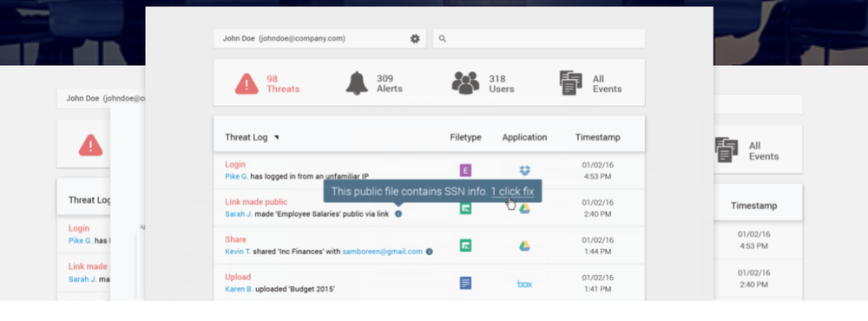Click the info icon after samboreen@gmail.com
The height and width of the screenshot is (321, 868).
tap(429, 252)
